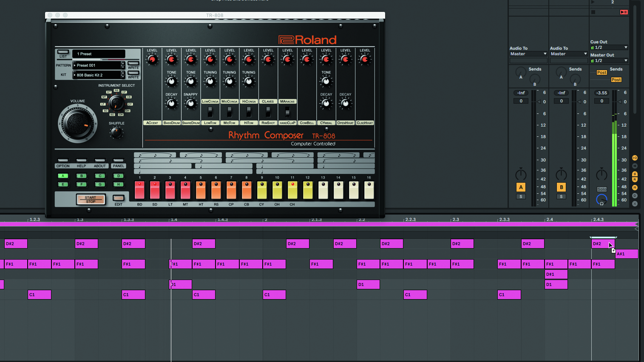Click the track A pan knob

521,174
